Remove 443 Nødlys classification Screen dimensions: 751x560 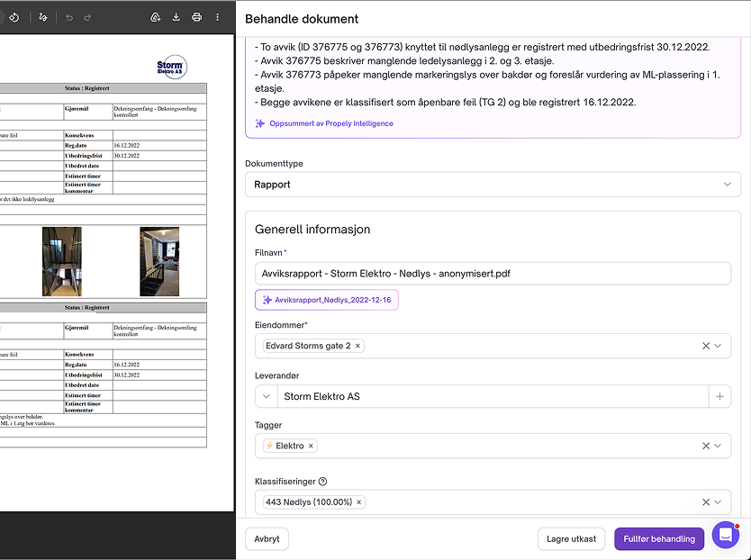click(x=358, y=502)
